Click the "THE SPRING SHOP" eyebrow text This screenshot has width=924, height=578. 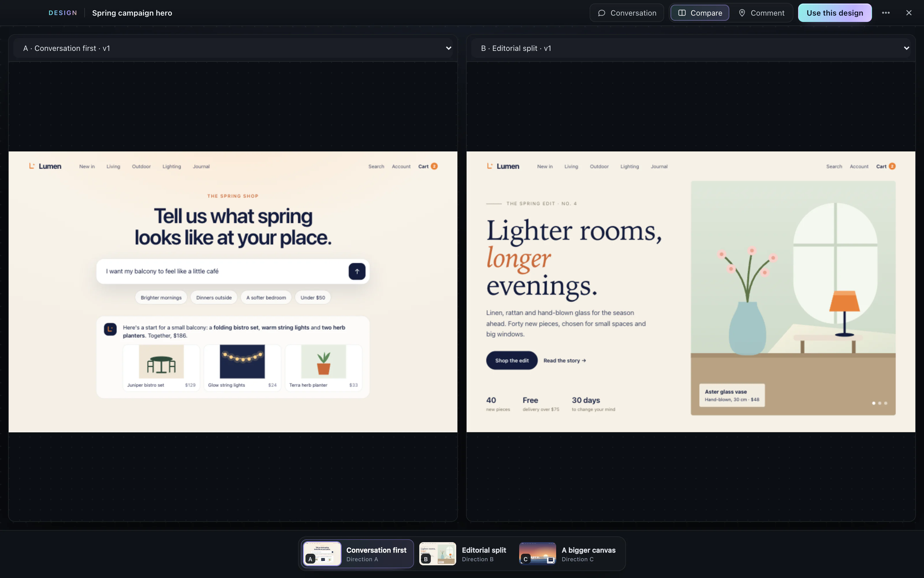click(x=233, y=196)
